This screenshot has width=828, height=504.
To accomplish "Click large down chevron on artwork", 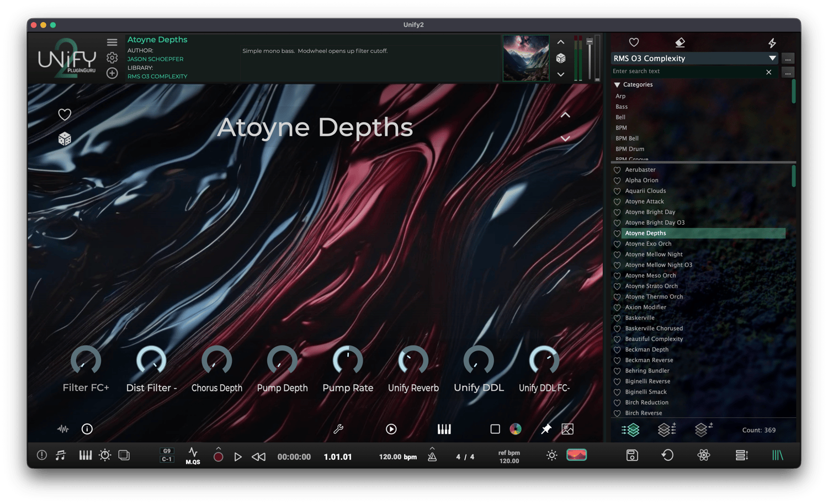I will click(x=565, y=139).
